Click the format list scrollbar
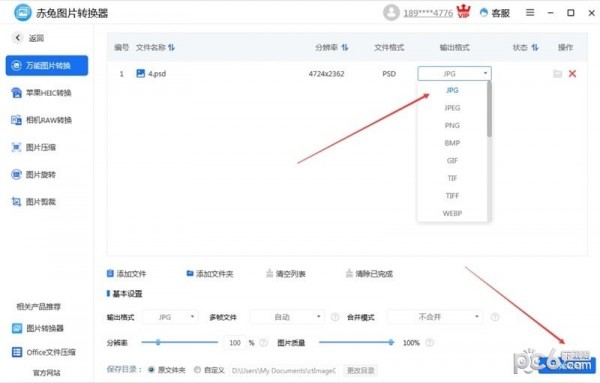Screen dimensions: 600x383 [x=489, y=109]
